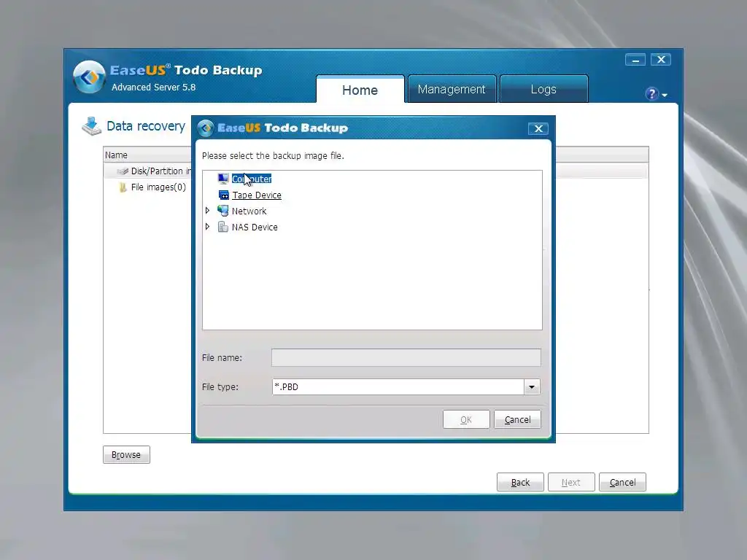Click the 'File name:' label
The image size is (747, 560).
coord(222,357)
